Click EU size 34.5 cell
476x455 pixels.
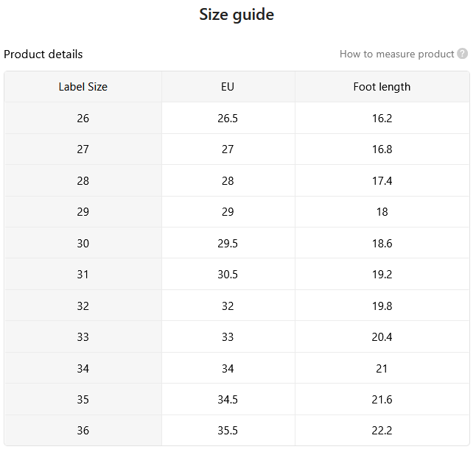click(x=228, y=399)
